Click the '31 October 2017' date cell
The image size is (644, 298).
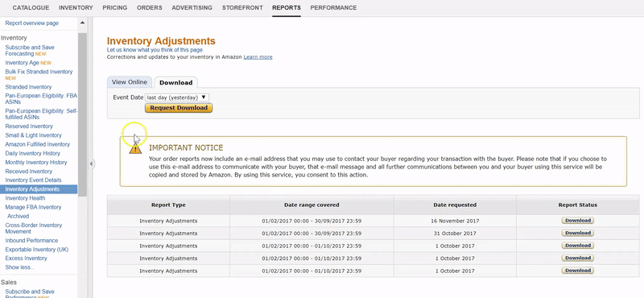455,233
